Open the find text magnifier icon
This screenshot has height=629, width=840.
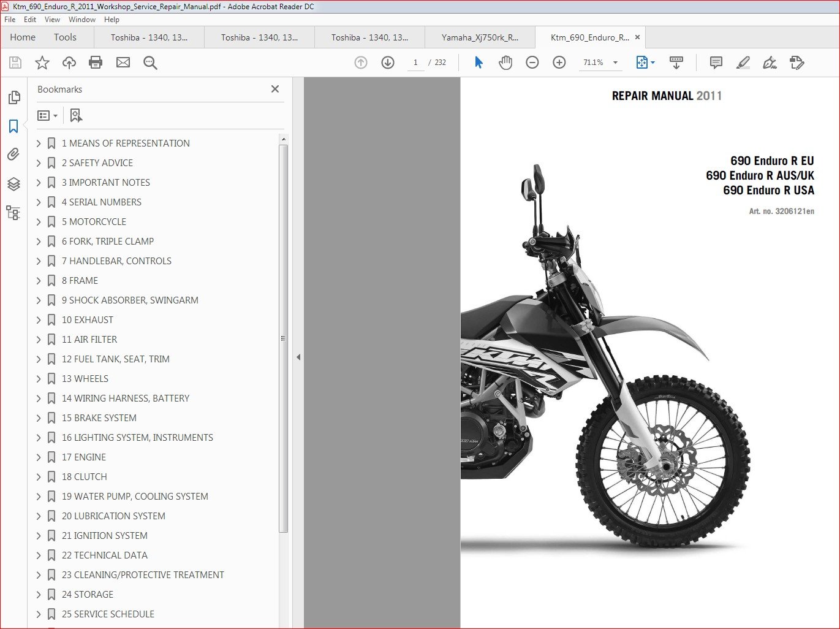150,63
